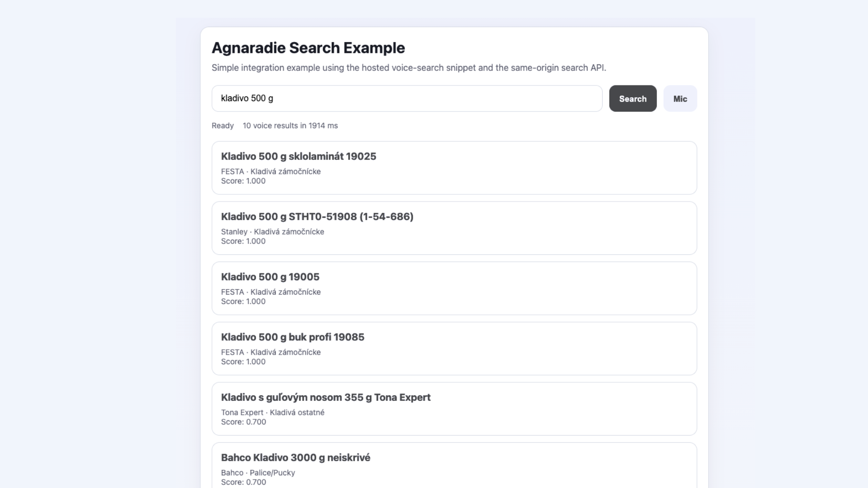Open the Kladivo 500 g sklolaminát 19025 result
Screen dimensions: 868x488
pos(298,156)
